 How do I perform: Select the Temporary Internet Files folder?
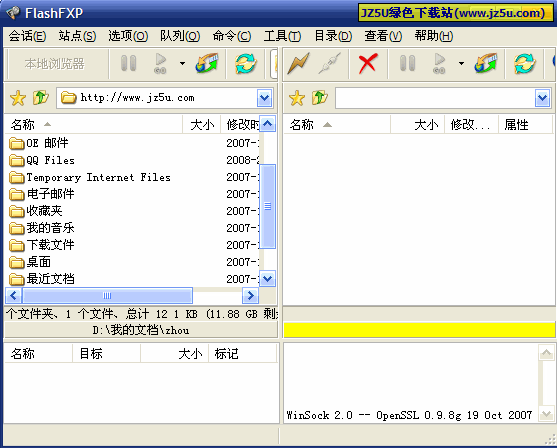pyautogui.click(x=90, y=177)
